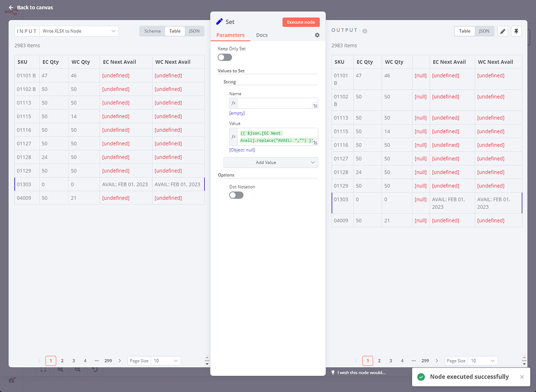This screenshot has height=392, width=536.
Task: Switch input view to JSON
Action: 194,31
